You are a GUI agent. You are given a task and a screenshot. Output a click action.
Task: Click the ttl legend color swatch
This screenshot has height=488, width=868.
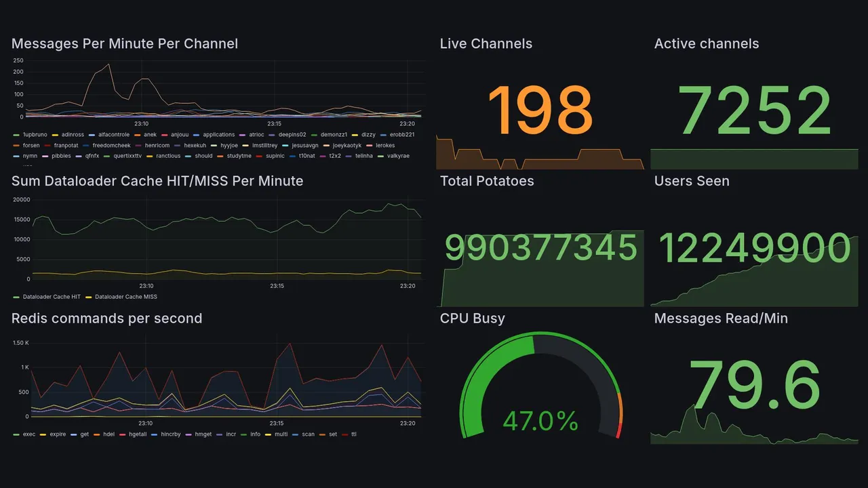pos(346,434)
